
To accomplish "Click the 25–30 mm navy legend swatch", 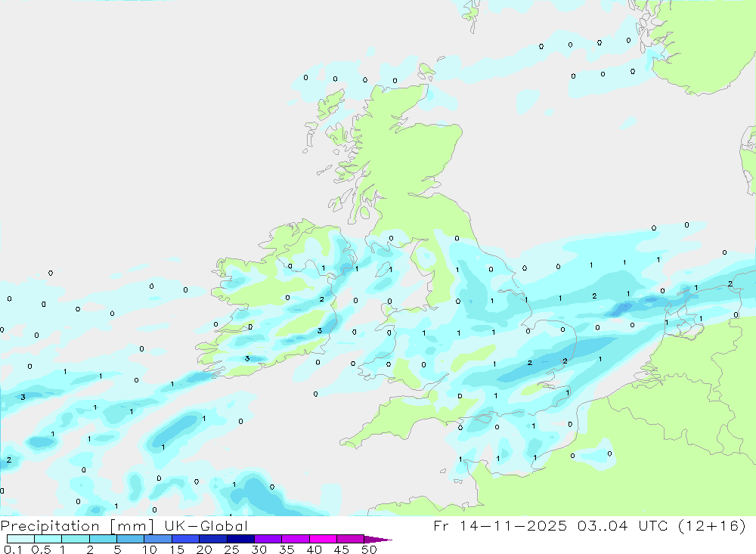I will [x=240, y=539].
